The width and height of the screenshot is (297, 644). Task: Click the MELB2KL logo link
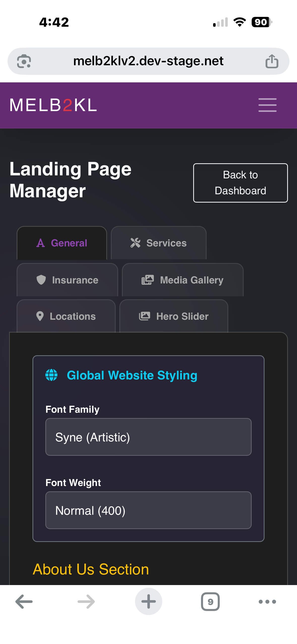click(x=53, y=105)
